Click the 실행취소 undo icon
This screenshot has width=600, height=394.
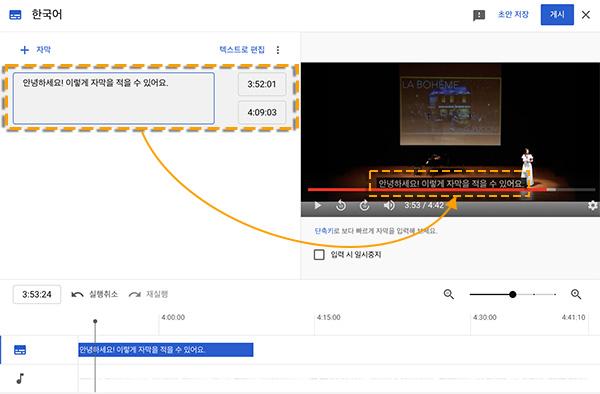(x=77, y=294)
